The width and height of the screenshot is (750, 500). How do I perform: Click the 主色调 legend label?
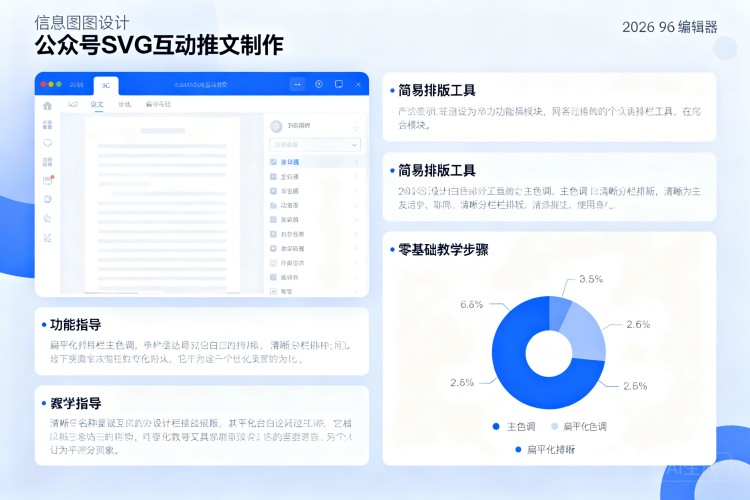point(521,426)
